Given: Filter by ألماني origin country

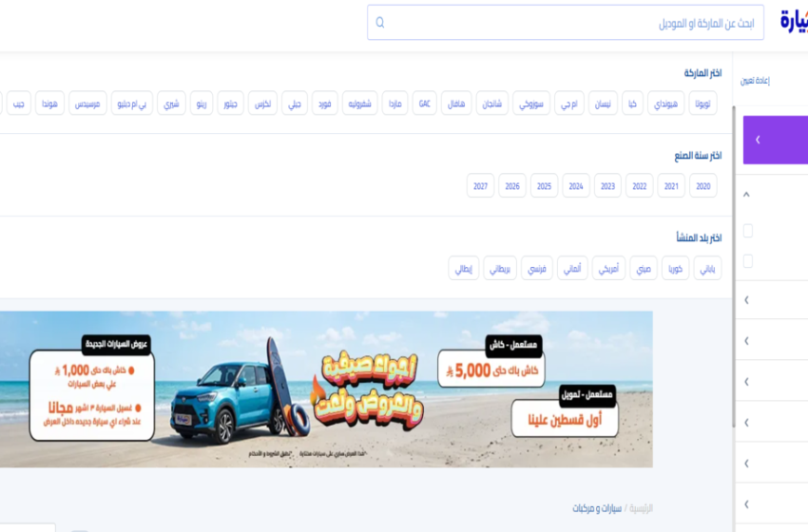Looking at the screenshot, I should point(572,268).
